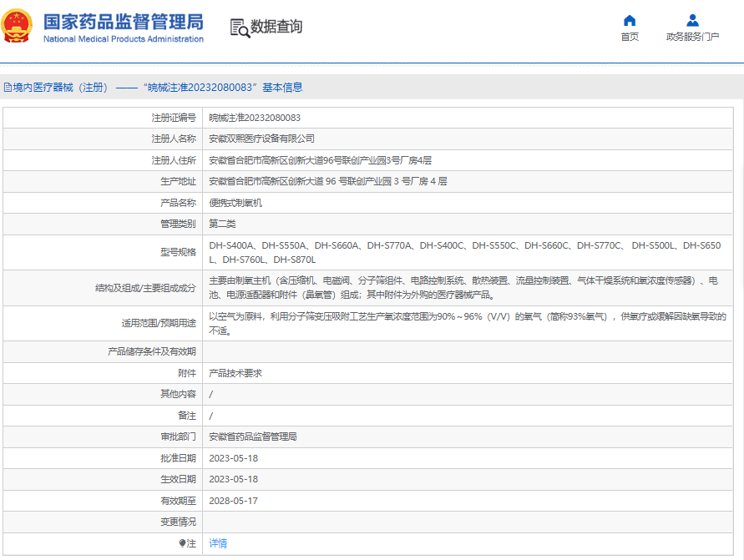This screenshot has width=744, height=560.
Task: Click the home house icon
Action: tap(630, 20)
